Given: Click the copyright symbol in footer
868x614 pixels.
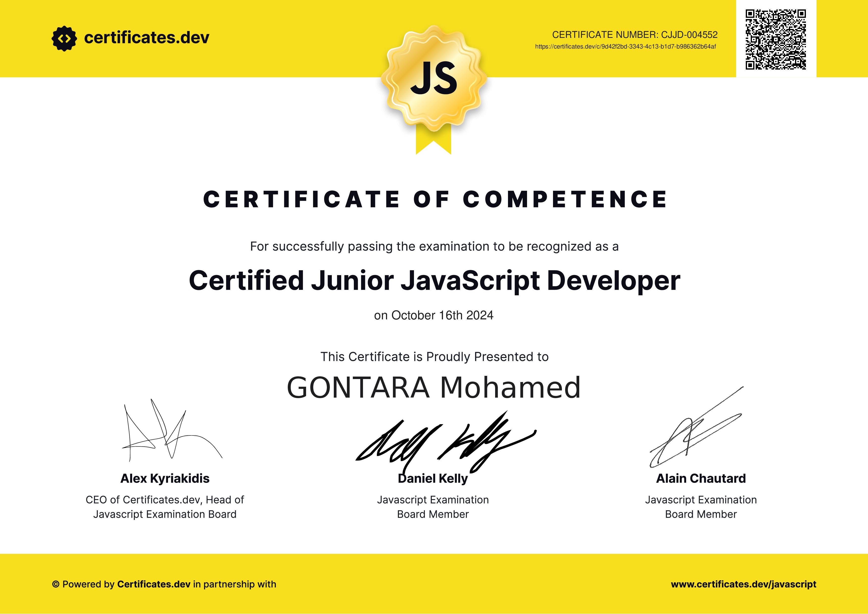Looking at the screenshot, I should (56, 585).
